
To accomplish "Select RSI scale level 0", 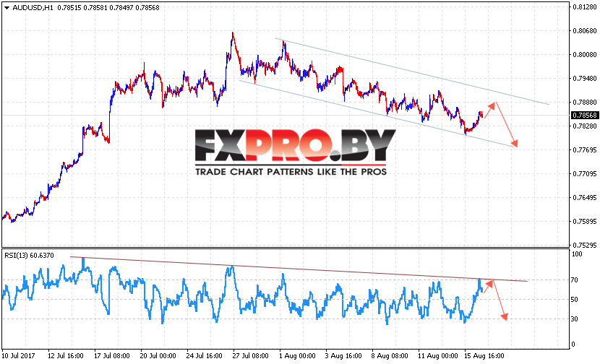I will pos(573,344).
